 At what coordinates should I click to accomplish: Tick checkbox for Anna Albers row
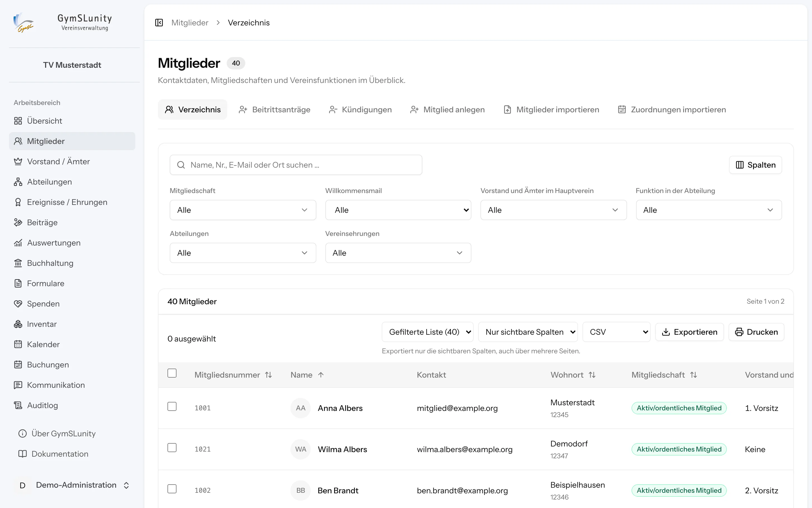pos(172,406)
